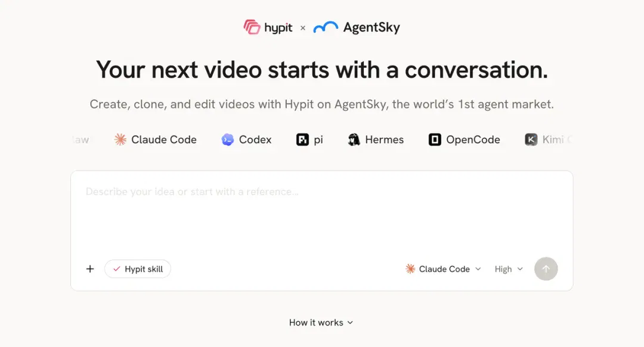Click the pi agent icon
This screenshot has width=644, height=347.
(x=303, y=140)
